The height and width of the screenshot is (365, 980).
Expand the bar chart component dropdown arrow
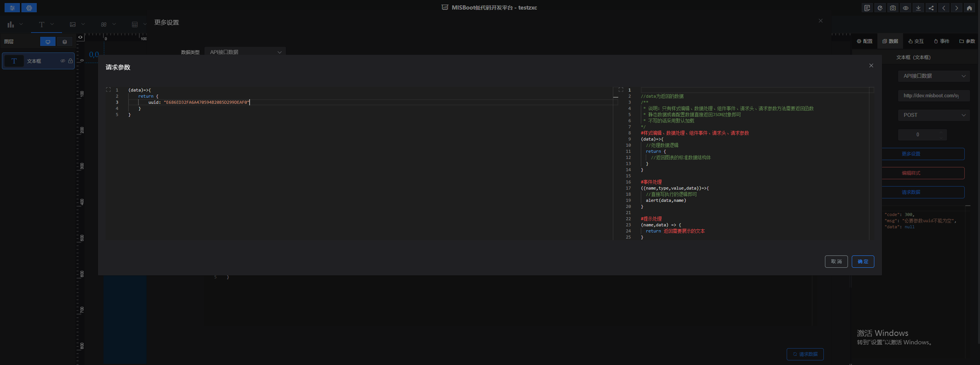[x=21, y=24]
